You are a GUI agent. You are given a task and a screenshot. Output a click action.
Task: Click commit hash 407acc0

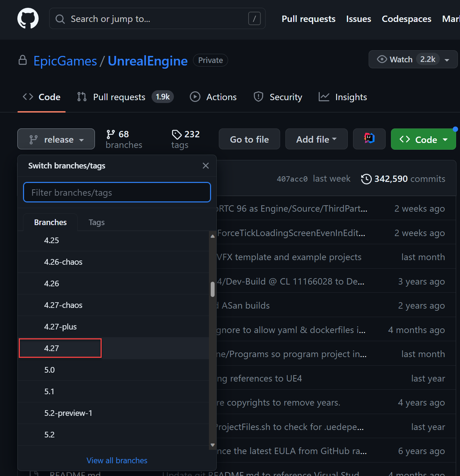pyautogui.click(x=292, y=179)
